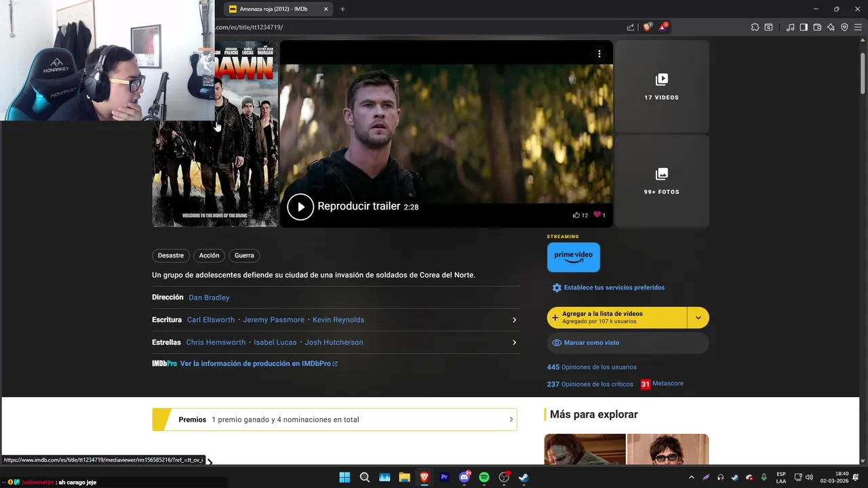
Task: Open Josh Hutcherson's actor page
Action: tap(334, 342)
